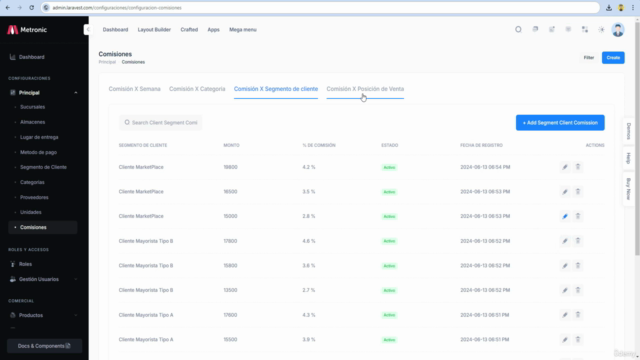Viewport: 640px width, 360px height.
Task: Click the page vertical scrollbar
Action: pos(637,139)
